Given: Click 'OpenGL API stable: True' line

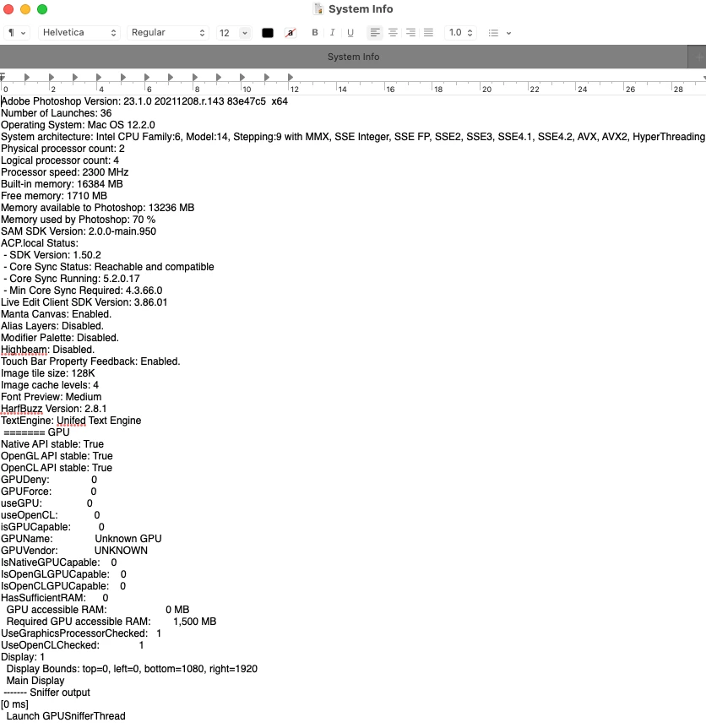Looking at the screenshot, I should pyautogui.click(x=57, y=456).
